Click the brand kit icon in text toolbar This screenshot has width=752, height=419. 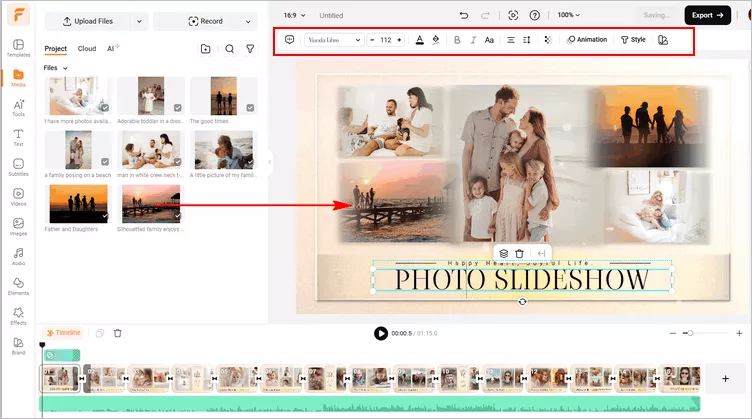pyautogui.click(x=663, y=40)
